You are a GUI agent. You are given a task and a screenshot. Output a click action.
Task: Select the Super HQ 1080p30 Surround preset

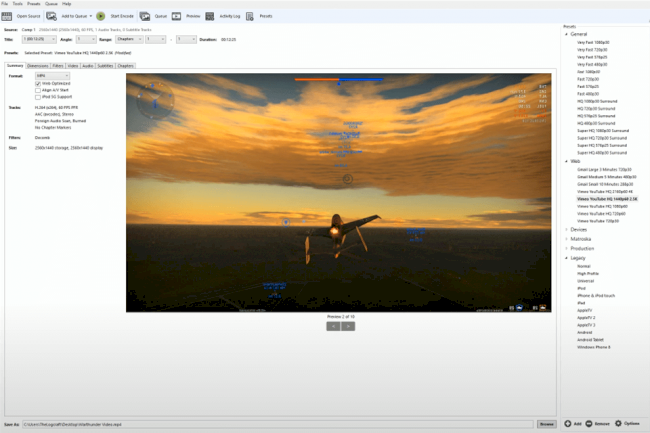pos(603,131)
